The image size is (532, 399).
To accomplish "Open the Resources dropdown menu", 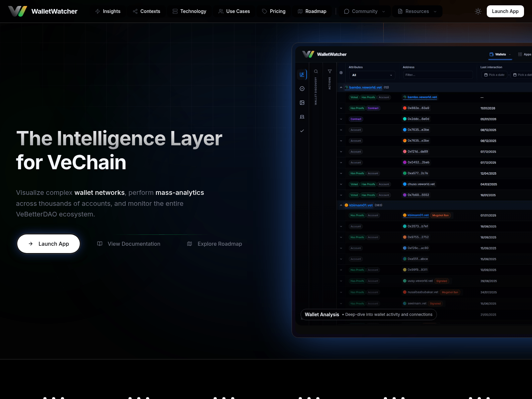I will pos(417,11).
